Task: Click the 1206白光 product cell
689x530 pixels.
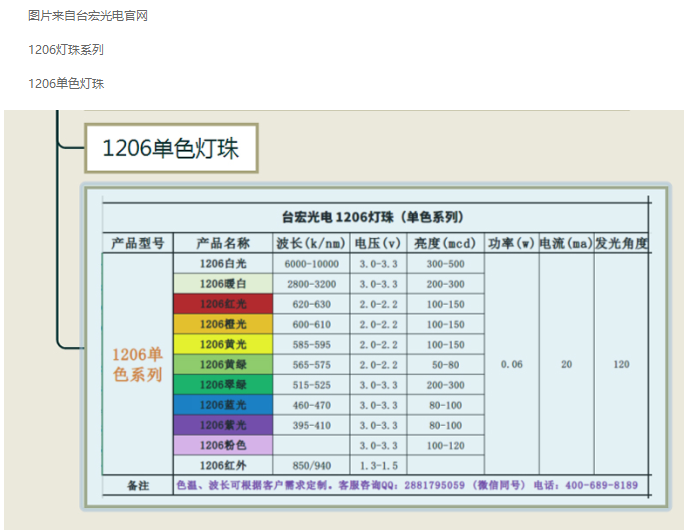Action: [x=223, y=264]
